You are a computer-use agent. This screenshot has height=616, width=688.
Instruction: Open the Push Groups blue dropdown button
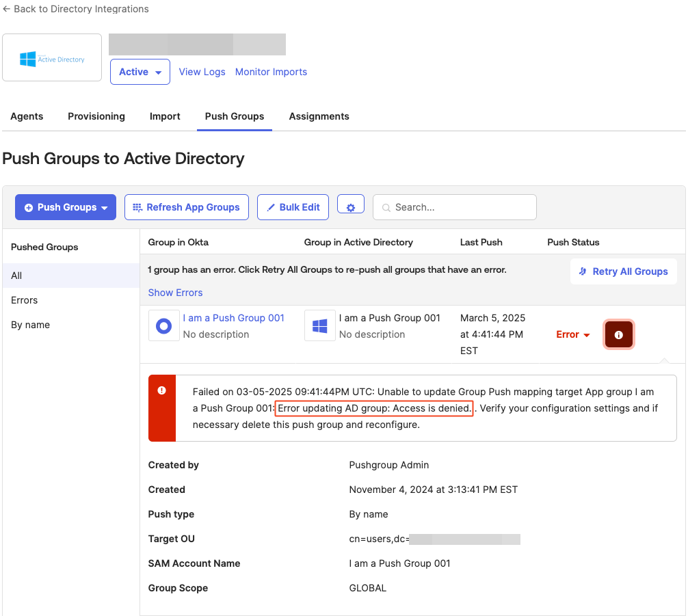(66, 207)
